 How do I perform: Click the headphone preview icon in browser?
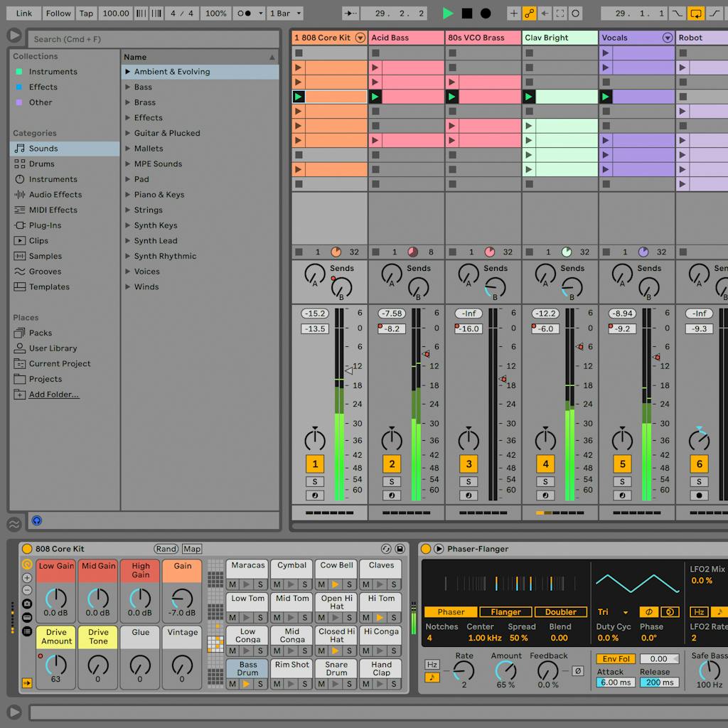36,521
